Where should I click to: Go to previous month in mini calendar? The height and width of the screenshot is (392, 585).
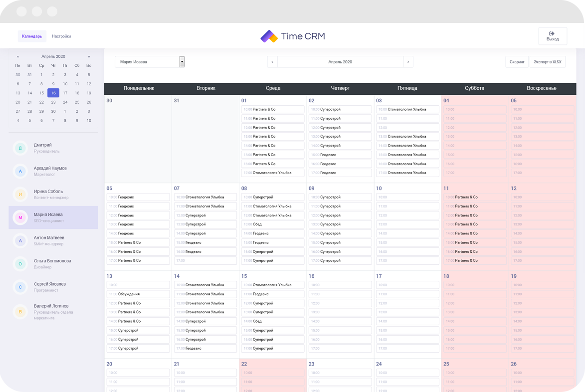click(x=17, y=57)
